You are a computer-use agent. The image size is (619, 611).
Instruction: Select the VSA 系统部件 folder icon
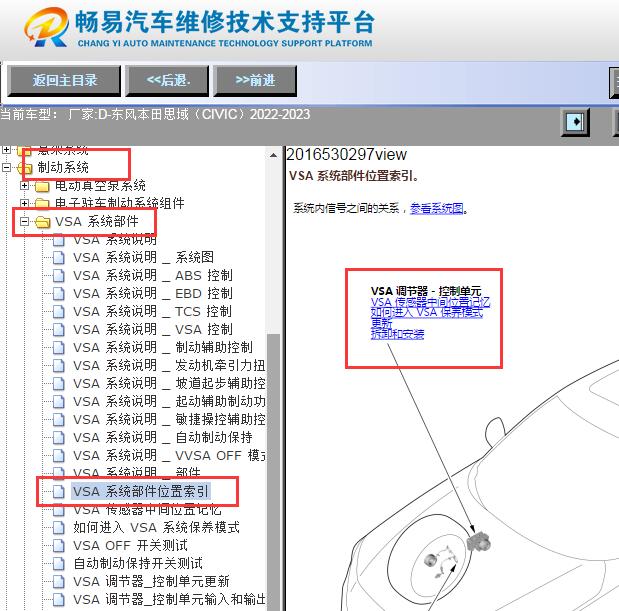tap(43, 222)
